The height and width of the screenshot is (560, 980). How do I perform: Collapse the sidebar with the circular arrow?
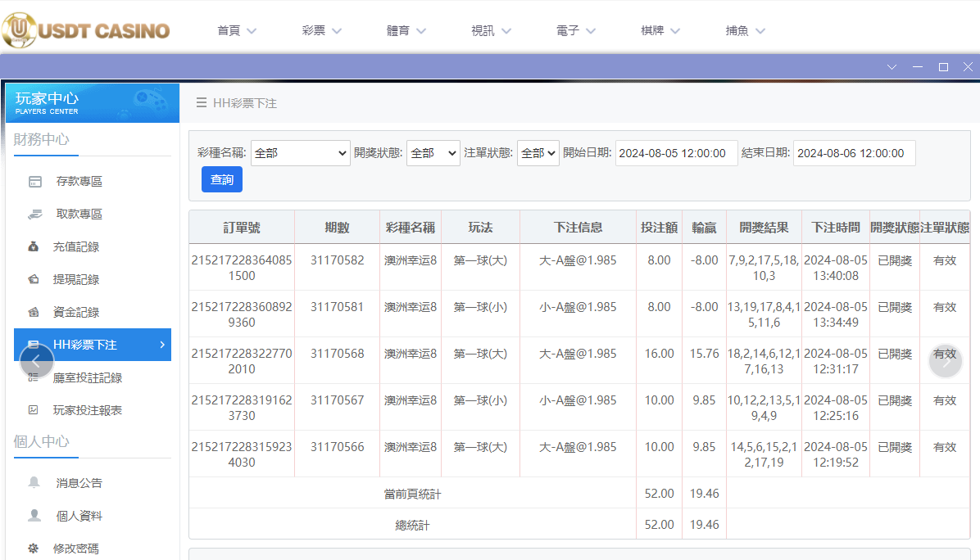click(x=37, y=361)
